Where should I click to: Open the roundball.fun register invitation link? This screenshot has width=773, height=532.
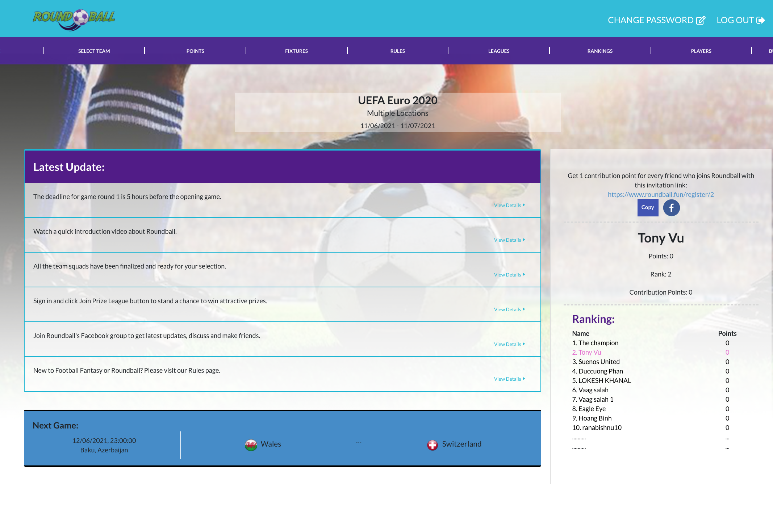pos(661,195)
